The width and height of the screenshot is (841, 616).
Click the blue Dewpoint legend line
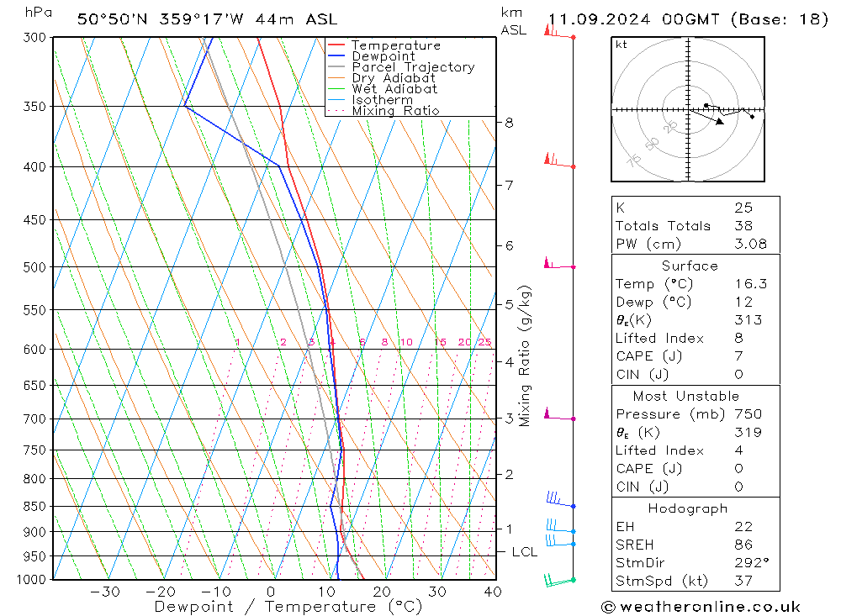(x=336, y=55)
